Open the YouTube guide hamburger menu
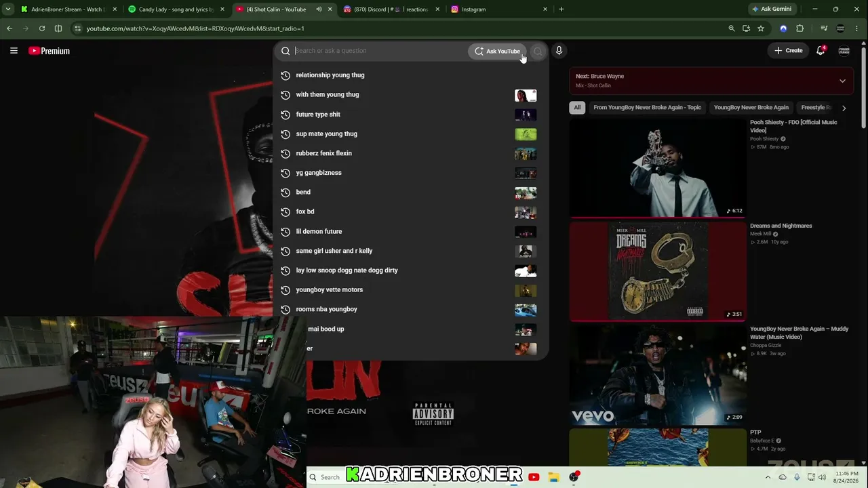868x488 pixels. tap(14, 51)
